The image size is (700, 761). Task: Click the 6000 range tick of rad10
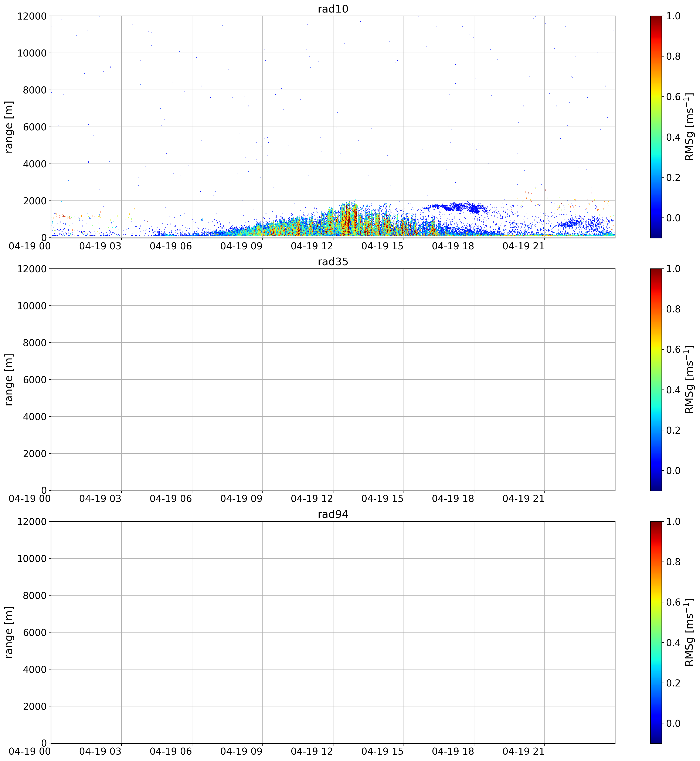[34, 127]
